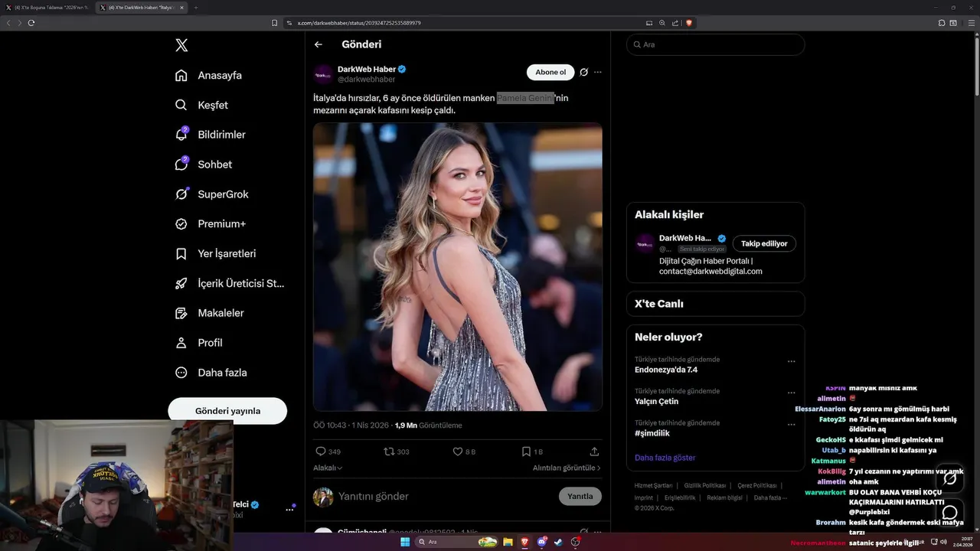Repost the post showing 303
The width and height of the screenshot is (980, 551).
(389, 452)
